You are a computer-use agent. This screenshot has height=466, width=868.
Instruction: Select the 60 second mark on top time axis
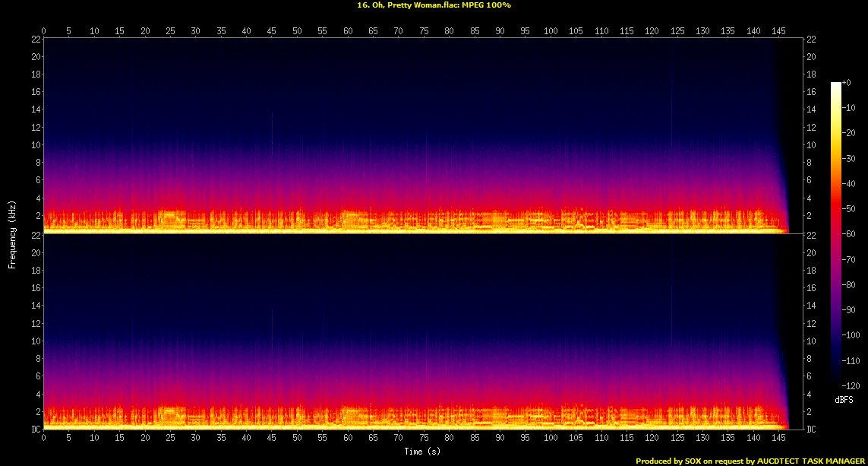(x=348, y=31)
